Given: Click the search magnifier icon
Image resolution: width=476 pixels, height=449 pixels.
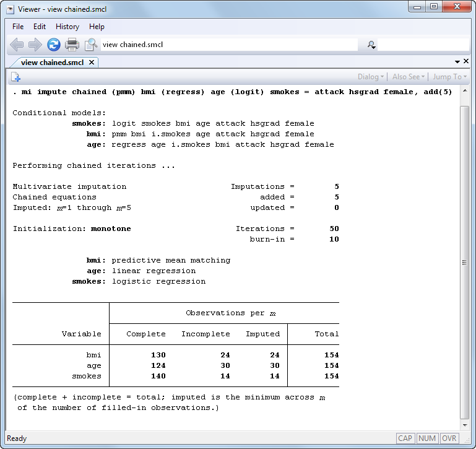Looking at the screenshot, I should click(371, 45).
